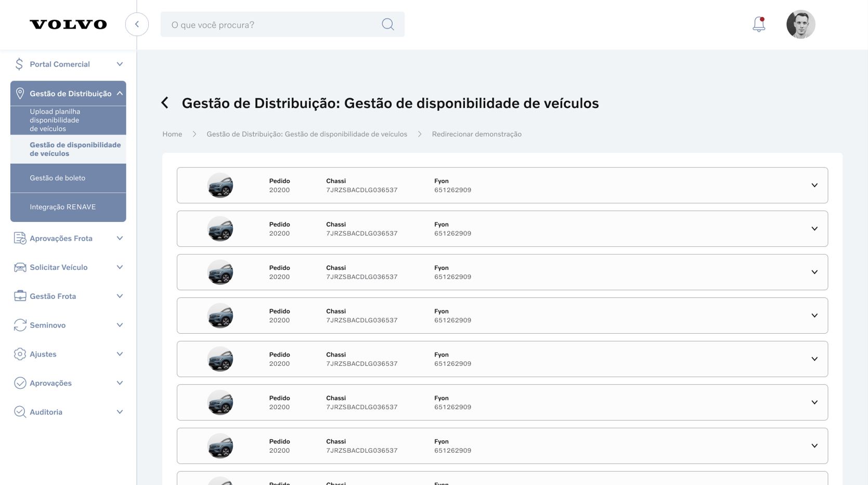Click the Home breadcrumb link

(x=172, y=134)
